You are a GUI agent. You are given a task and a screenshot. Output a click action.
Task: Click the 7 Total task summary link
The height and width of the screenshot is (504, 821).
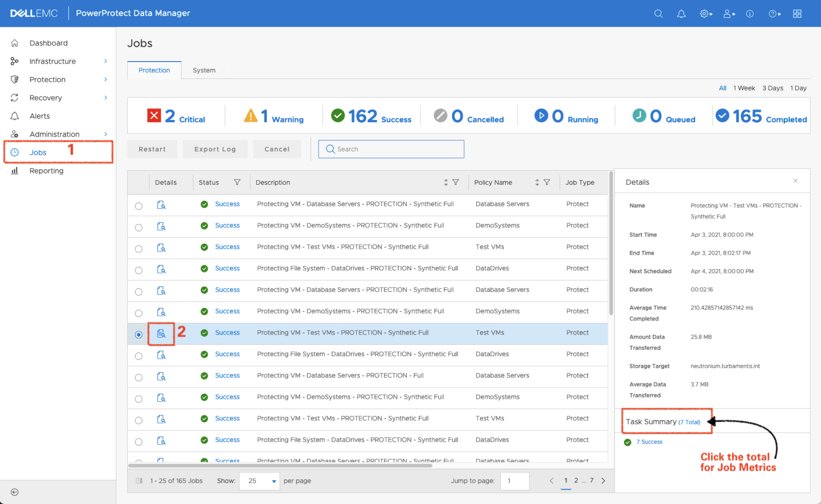coord(689,422)
